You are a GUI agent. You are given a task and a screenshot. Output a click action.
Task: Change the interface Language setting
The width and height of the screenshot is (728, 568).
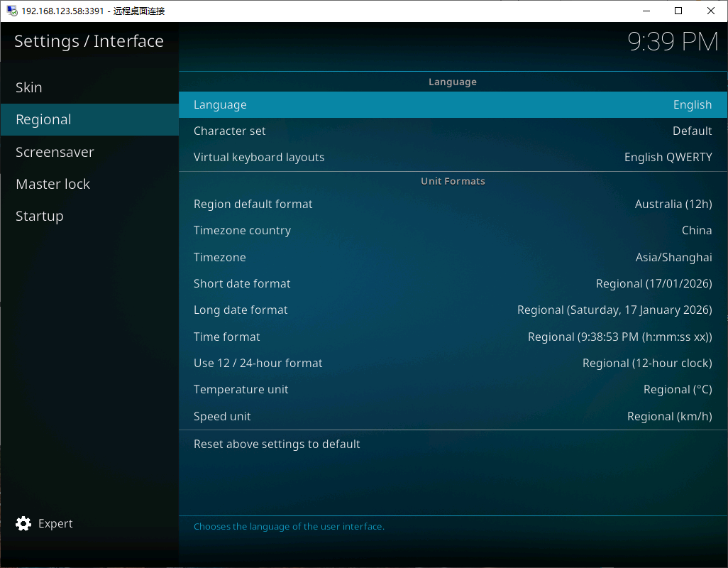click(453, 104)
